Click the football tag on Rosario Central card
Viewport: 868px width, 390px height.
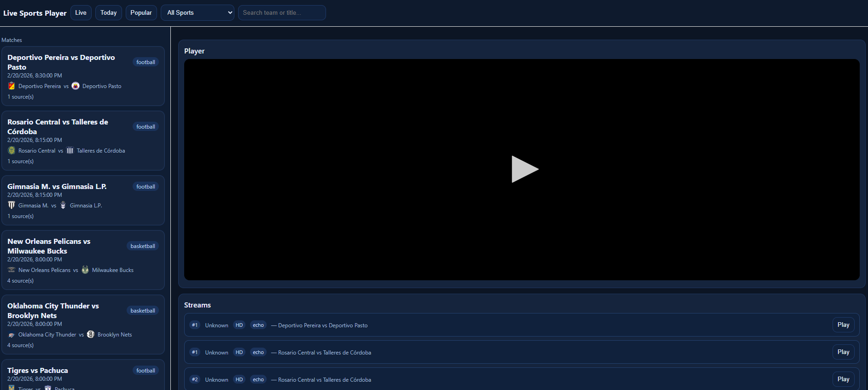pyautogui.click(x=146, y=127)
